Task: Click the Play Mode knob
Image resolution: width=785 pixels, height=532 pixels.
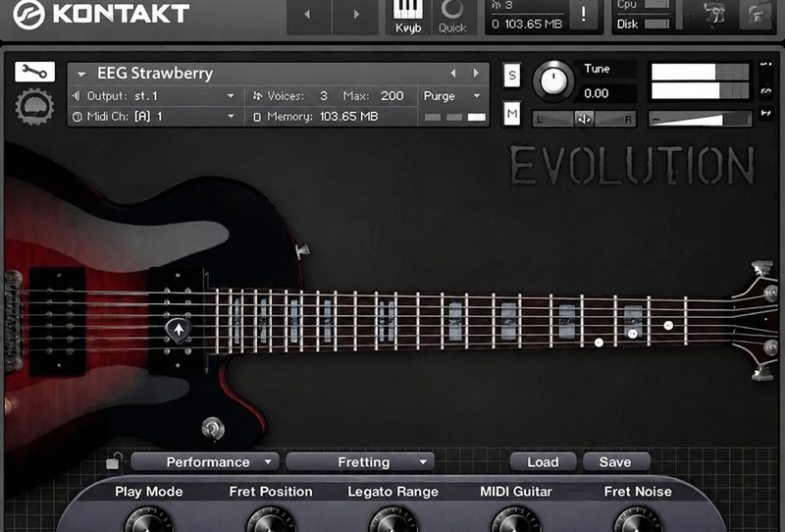Action: coord(148,519)
